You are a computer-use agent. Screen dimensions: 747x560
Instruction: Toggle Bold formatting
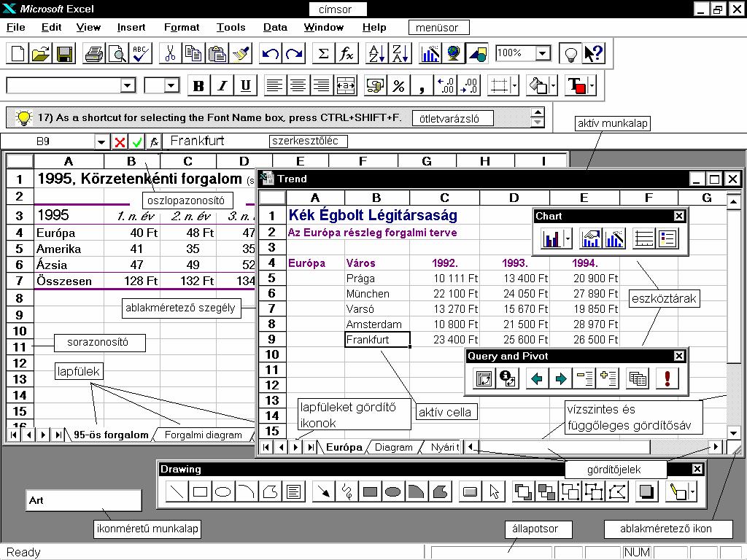pos(198,86)
